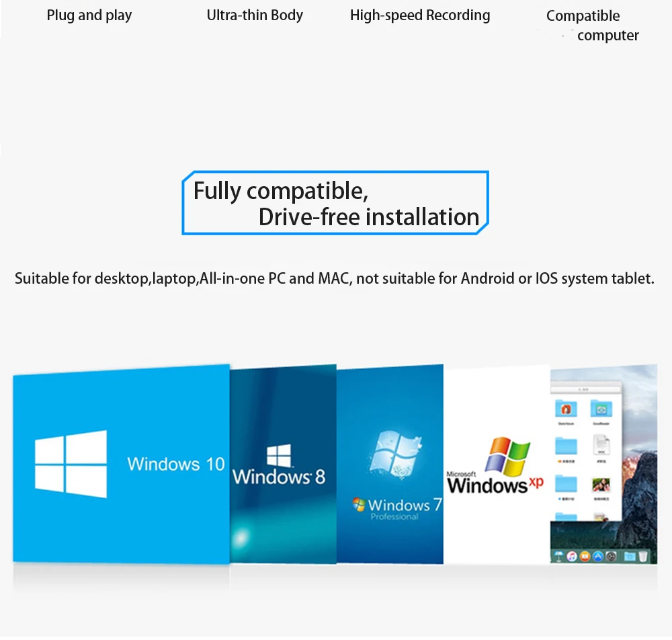The width and height of the screenshot is (672, 640).
Task: Open the folder with the blue tag label
Action: 566,484
